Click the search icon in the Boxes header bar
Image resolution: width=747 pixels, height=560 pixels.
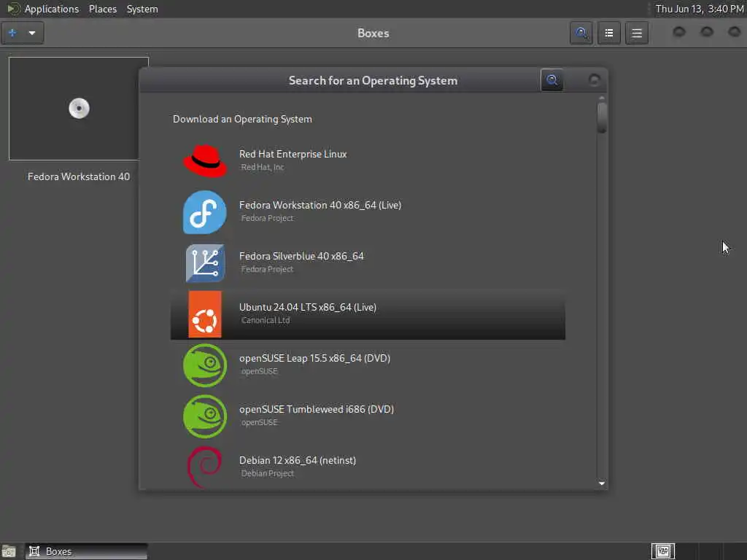pyautogui.click(x=581, y=33)
